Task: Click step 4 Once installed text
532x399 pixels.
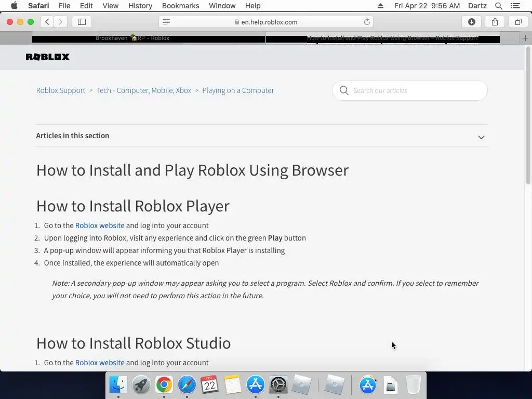Action: tap(131, 263)
